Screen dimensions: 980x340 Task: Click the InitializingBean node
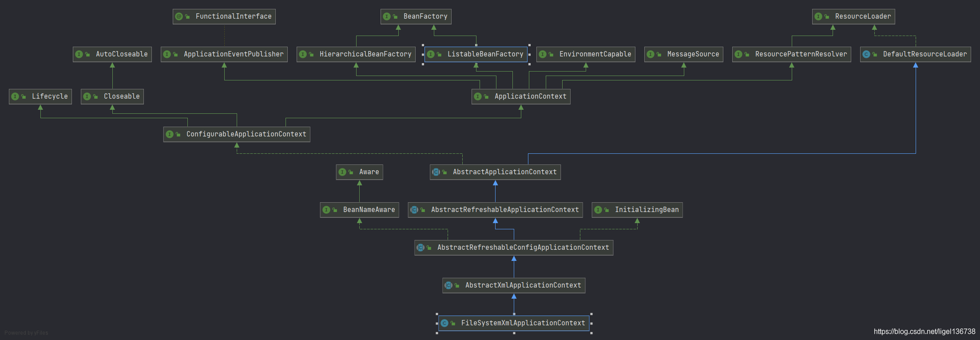tap(637, 210)
